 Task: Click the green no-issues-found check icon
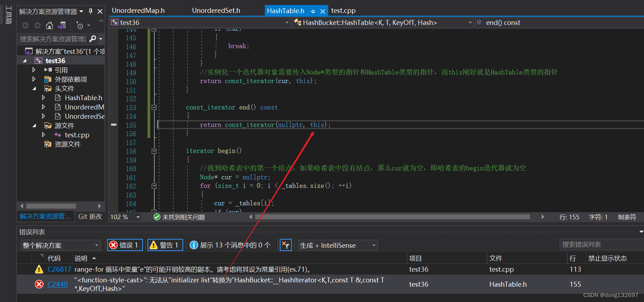157,217
